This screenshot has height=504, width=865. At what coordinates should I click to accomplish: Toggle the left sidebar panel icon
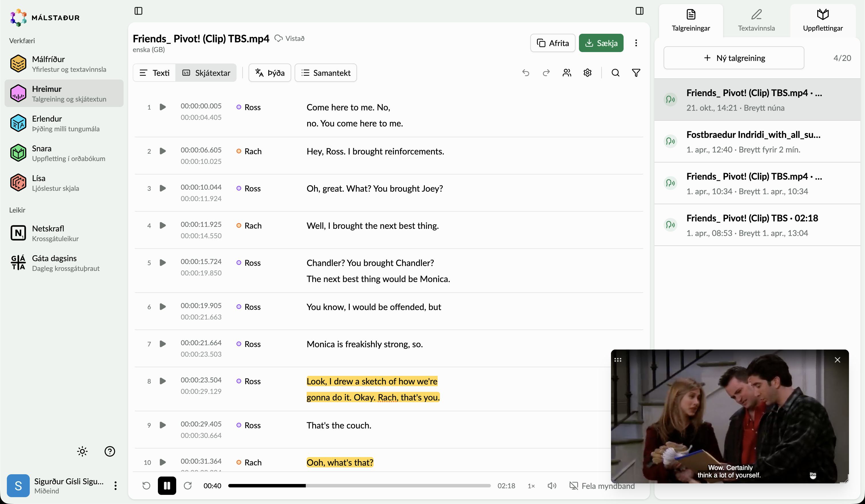coord(138,11)
